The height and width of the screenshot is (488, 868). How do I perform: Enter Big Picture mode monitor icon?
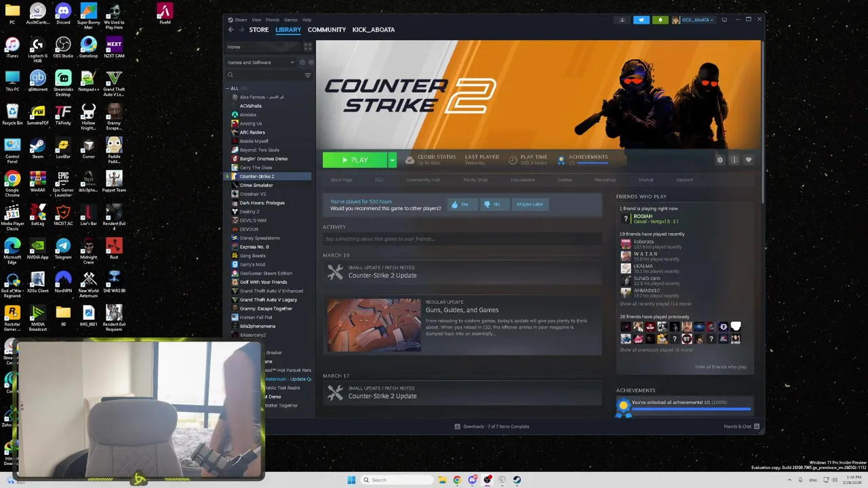click(724, 20)
